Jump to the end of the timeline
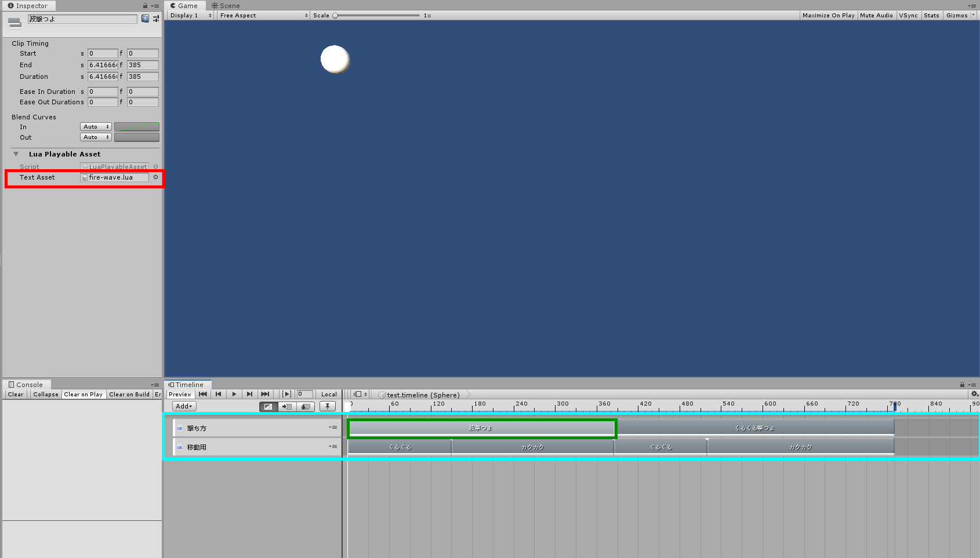Image resolution: width=980 pixels, height=558 pixels. tap(265, 394)
